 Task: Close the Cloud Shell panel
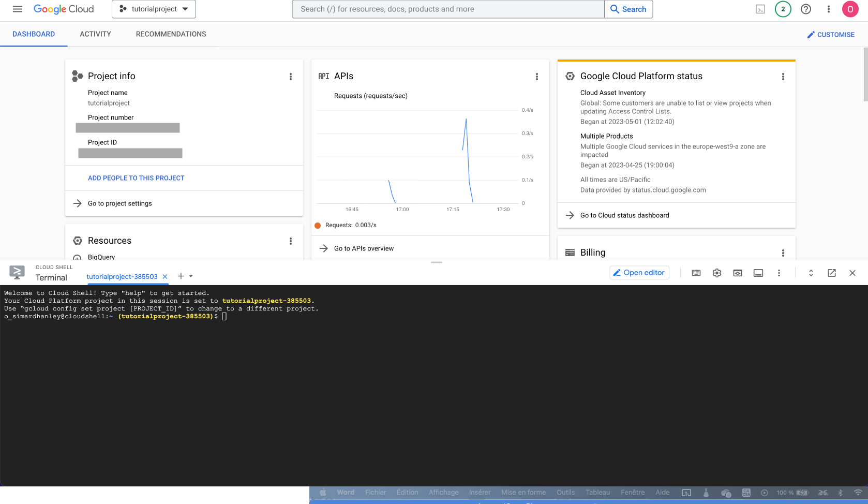852,273
